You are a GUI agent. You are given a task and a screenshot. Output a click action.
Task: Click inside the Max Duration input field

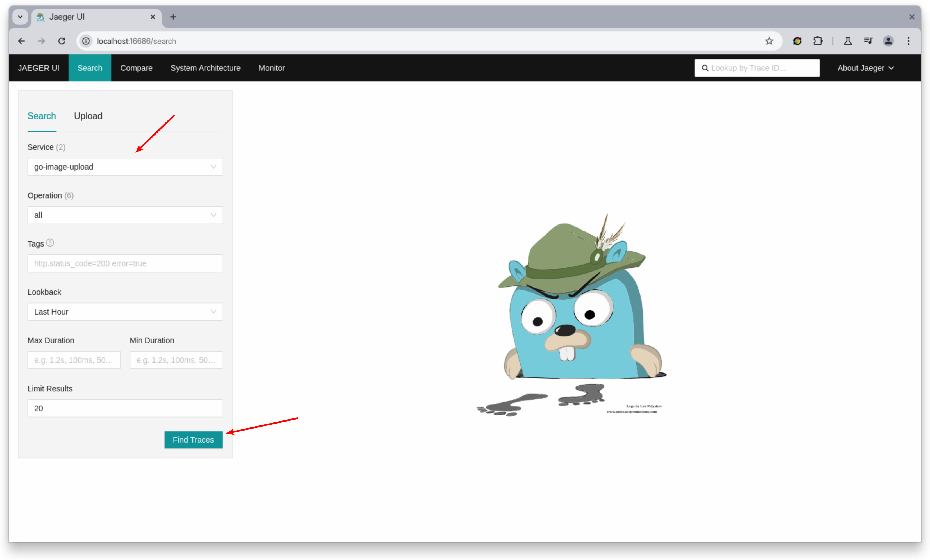74,360
